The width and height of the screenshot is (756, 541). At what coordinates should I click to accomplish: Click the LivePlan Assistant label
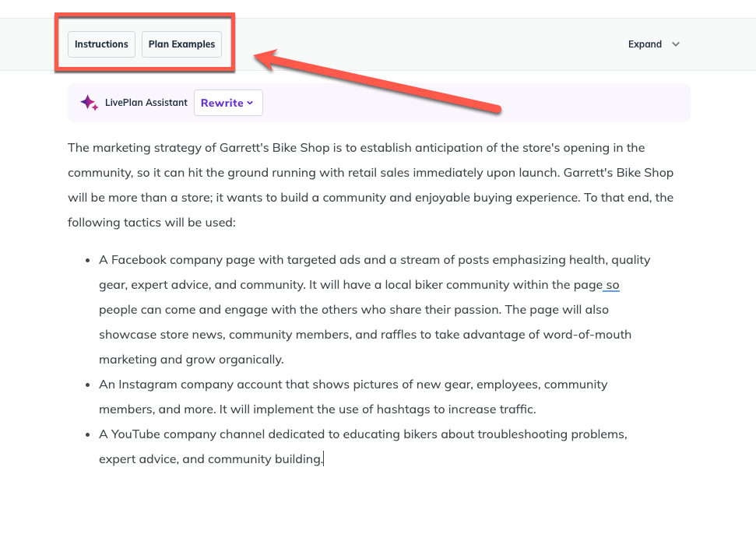pos(146,103)
